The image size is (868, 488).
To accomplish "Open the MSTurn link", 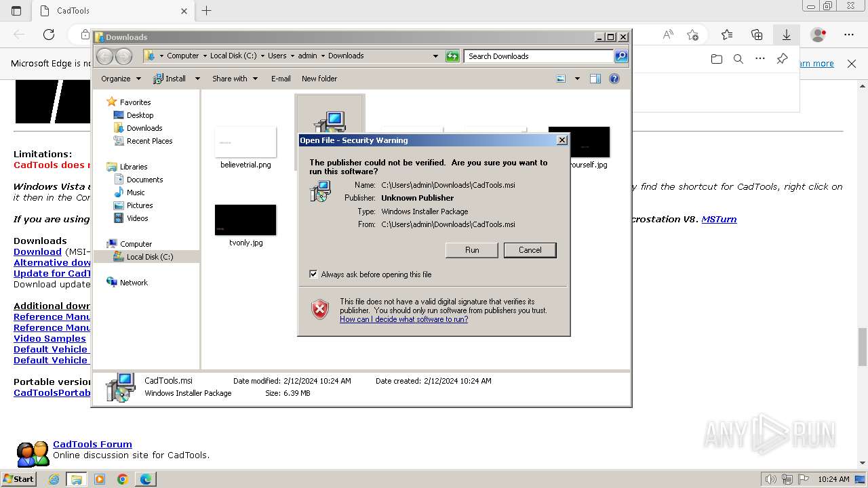I will 719,219.
